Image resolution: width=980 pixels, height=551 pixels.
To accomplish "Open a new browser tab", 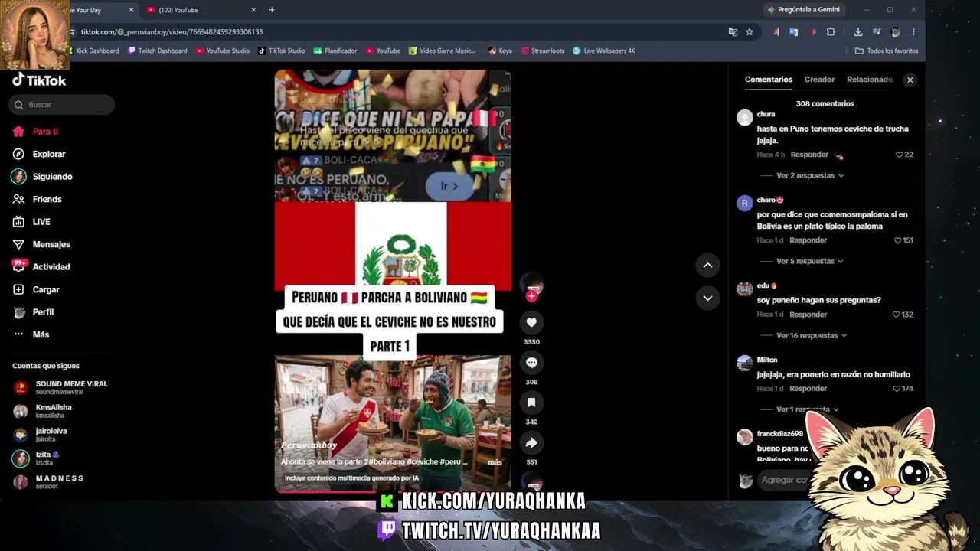I will click(x=272, y=10).
